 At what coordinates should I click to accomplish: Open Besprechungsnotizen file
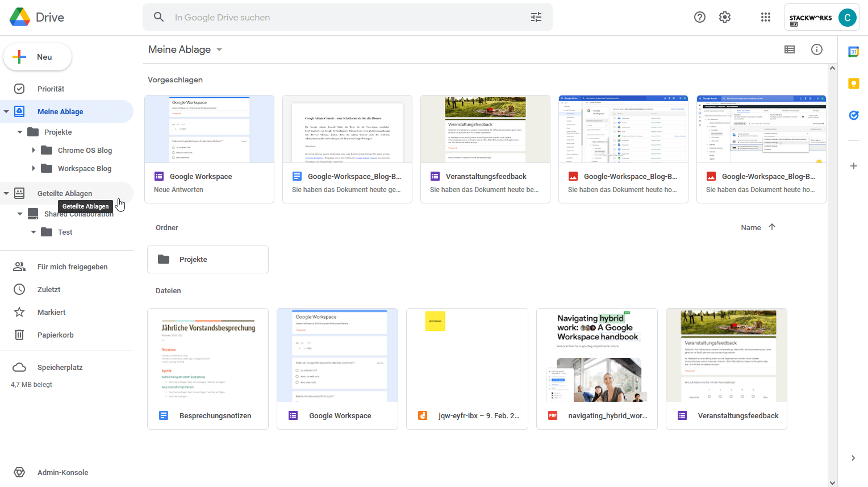(208, 369)
